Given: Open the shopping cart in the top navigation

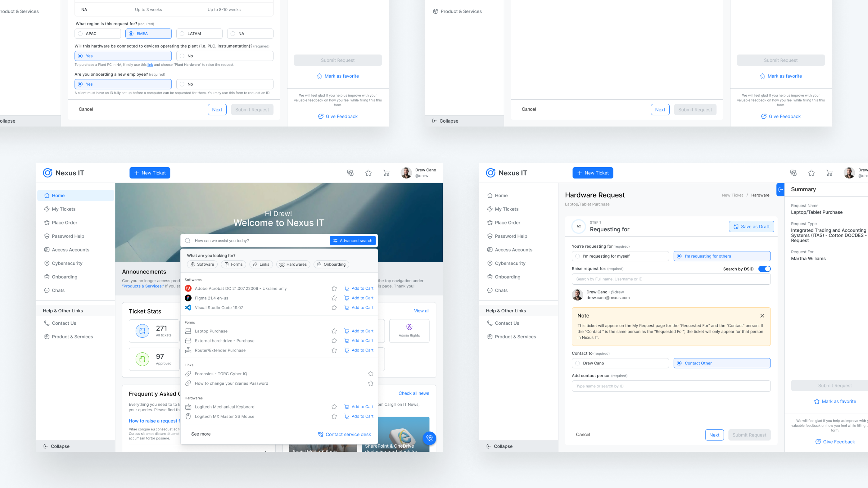Looking at the screenshot, I should coord(386,173).
